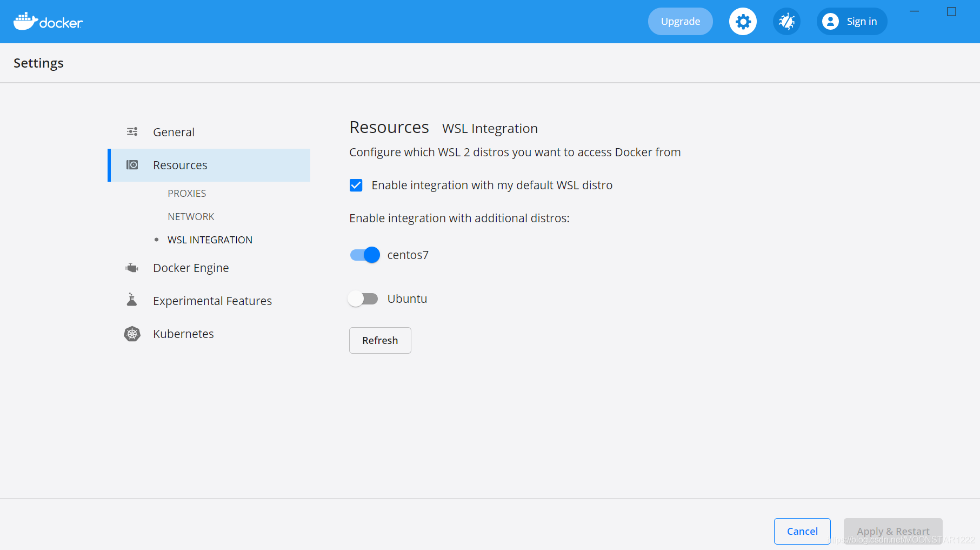Open settings via the gear icon
Screen dimensions: 980x550
[743, 22]
